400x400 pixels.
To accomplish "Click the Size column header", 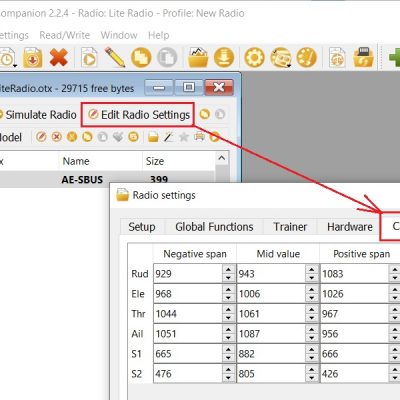I will [x=179, y=161].
